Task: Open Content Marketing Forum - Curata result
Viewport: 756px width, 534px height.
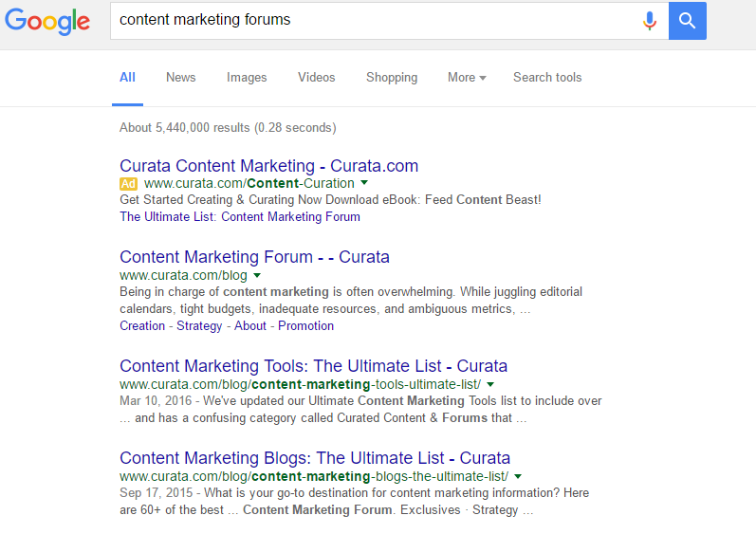Action: [x=254, y=257]
